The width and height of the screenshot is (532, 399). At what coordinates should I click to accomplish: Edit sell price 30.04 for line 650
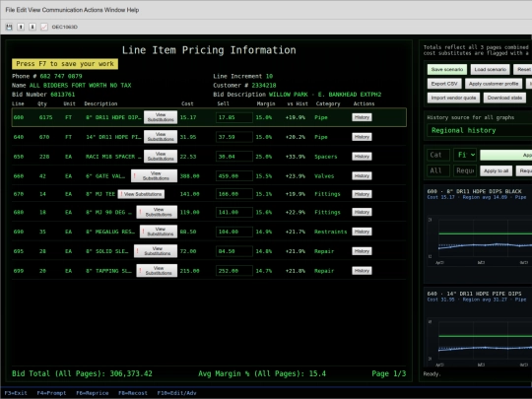234,157
